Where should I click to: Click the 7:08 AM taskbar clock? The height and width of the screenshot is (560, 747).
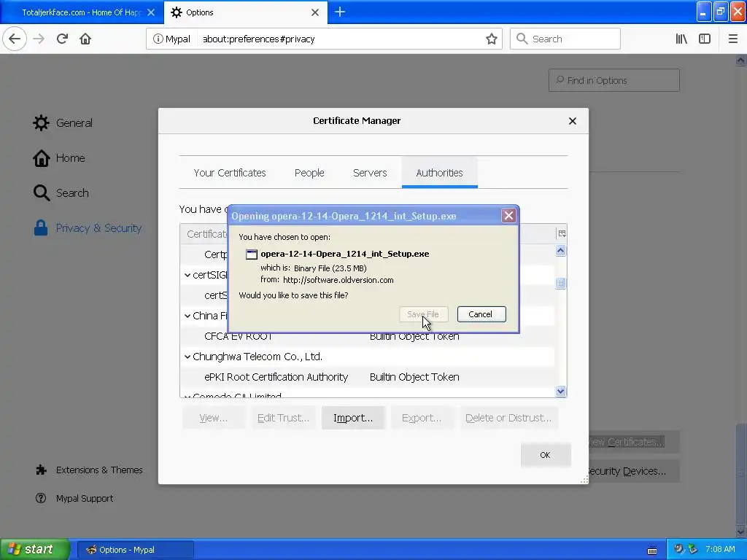click(x=720, y=549)
